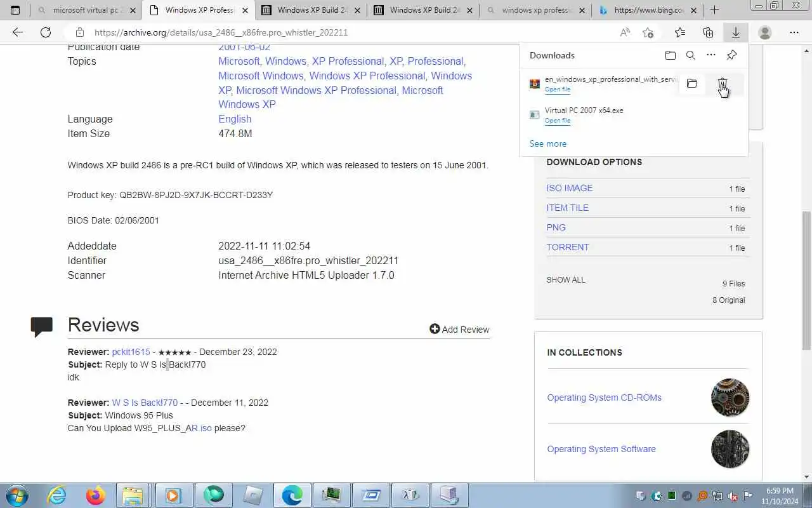Open file link for Virtual PC 2007 x64.exe
Screen dimensions: 812x508
tap(558, 121)
